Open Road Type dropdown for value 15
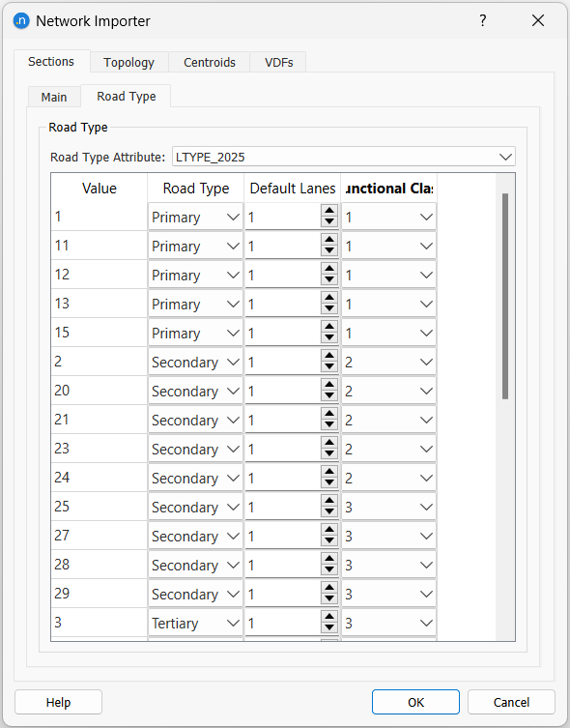The image size is (570, 728). point(195,333)
